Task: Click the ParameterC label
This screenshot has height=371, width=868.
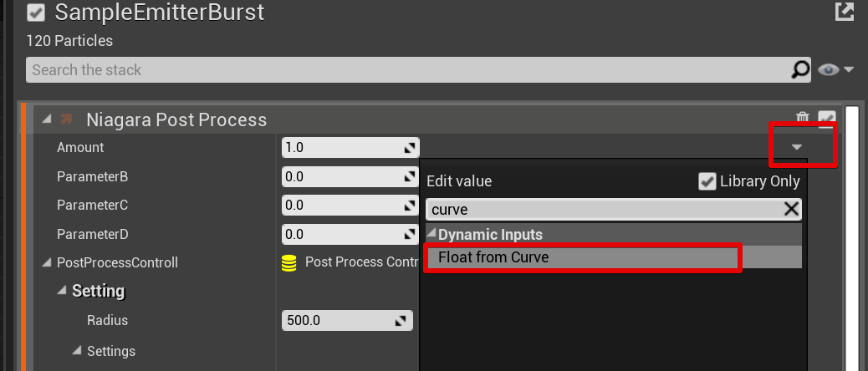Action: click(93, 205)
